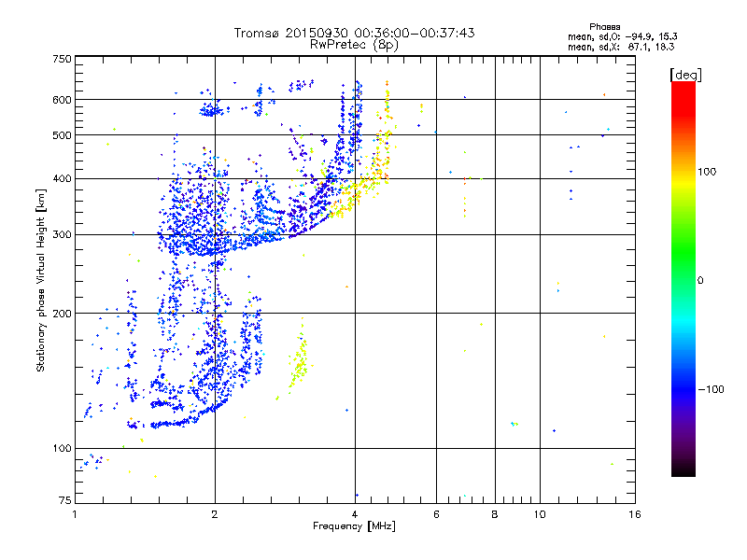Select the 'mean, sd,X: 87.1, 18.3' text
The width and height of the screenshot is (747, 560).
point(621,47)
